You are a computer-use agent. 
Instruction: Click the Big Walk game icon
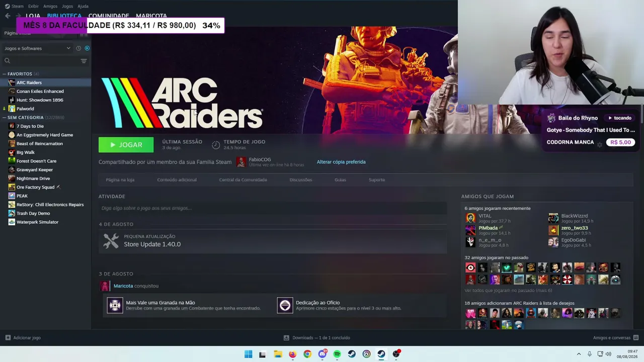(12, 152)
